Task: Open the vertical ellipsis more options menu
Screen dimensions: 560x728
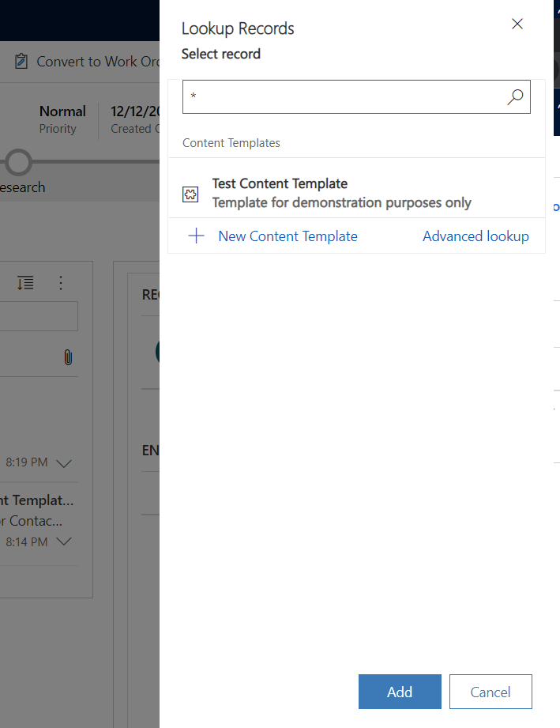Action: coord(61,283)
